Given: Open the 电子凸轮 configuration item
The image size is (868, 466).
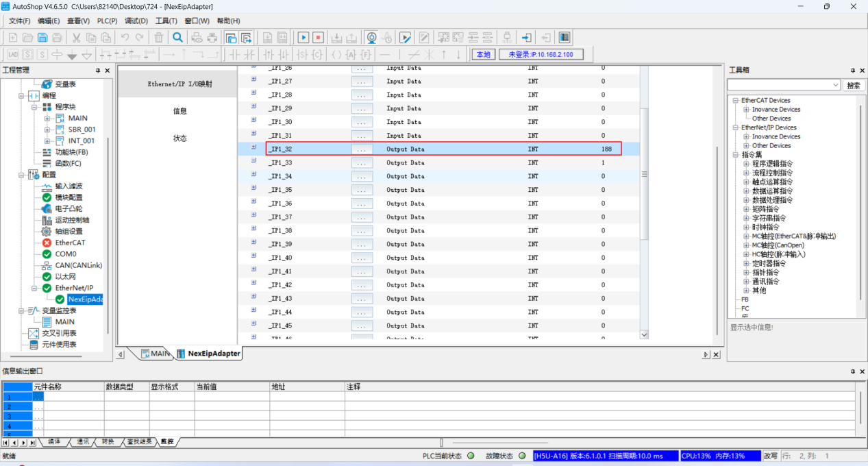Looking at the screenshot, I should click(x=72, y=208).
